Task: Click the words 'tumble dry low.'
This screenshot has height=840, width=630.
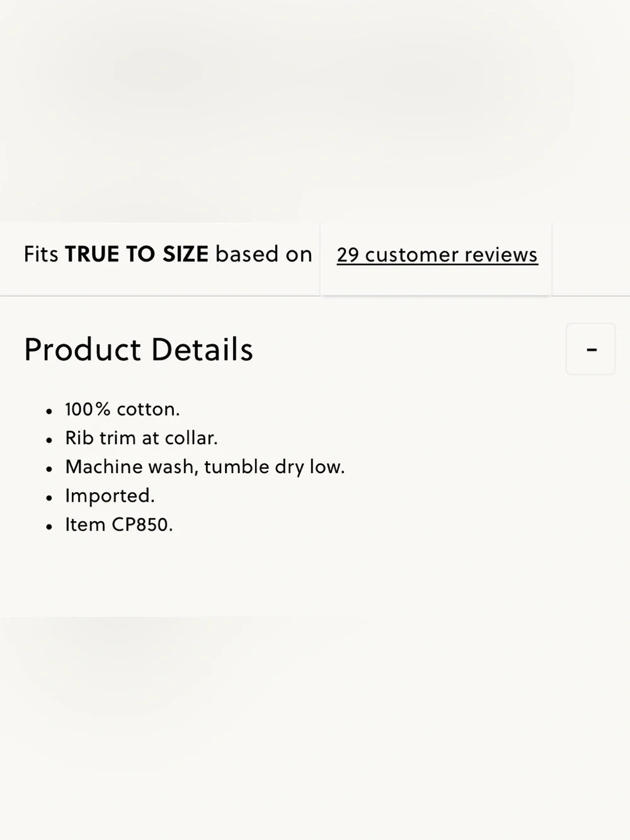Action: click(275, 467)
